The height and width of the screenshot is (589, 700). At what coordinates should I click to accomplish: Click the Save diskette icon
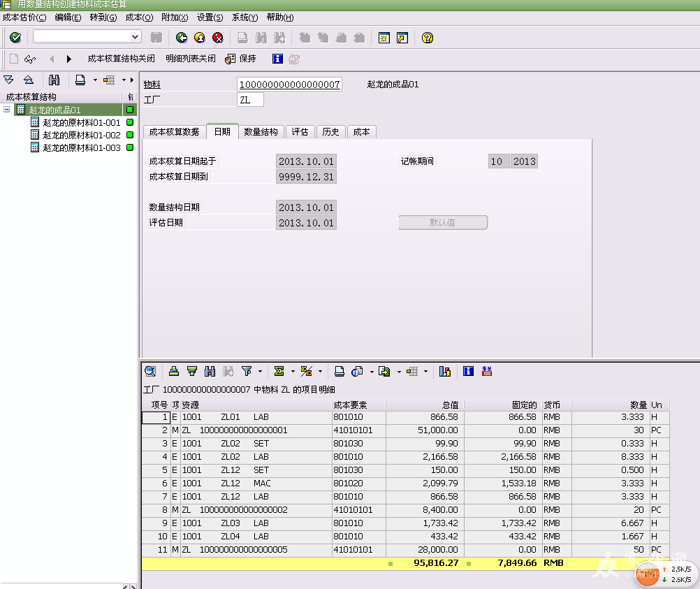click(156, 38)
